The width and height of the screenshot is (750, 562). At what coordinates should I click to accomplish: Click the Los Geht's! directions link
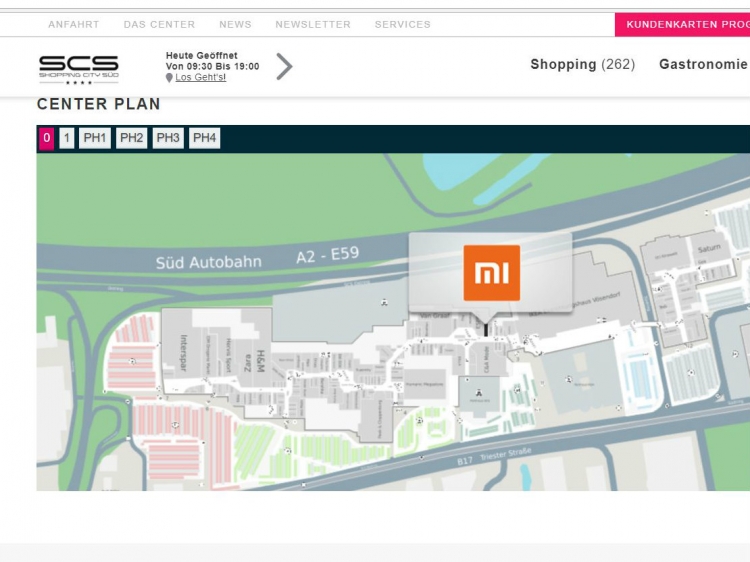[x=200, y=78]
